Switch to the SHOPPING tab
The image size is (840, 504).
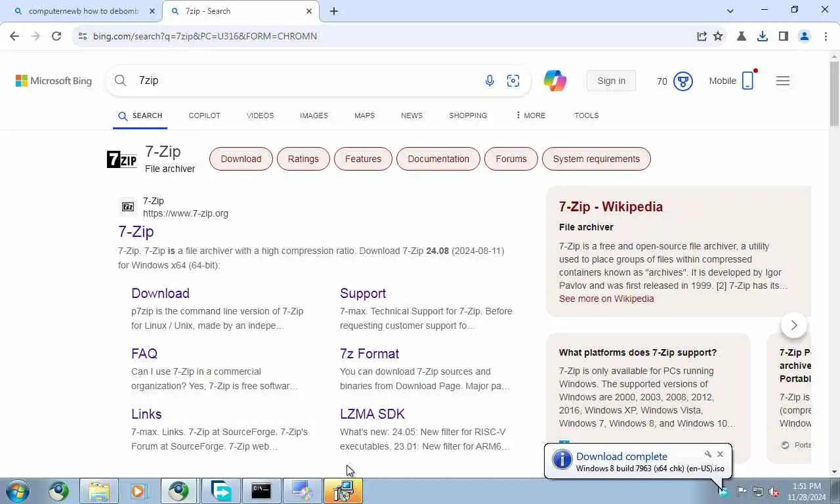pos(468,115)
